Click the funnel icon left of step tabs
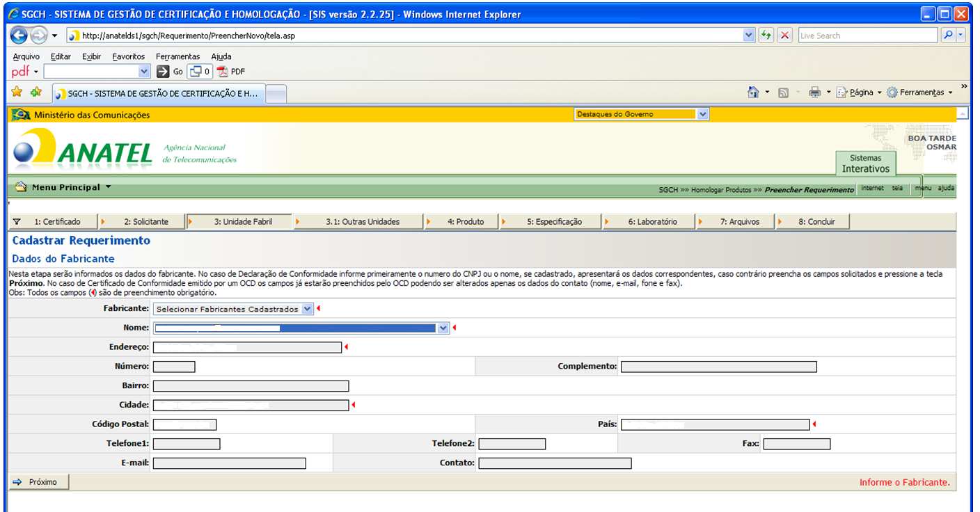This screenshot has height=512, width=980. coord(17,222)
